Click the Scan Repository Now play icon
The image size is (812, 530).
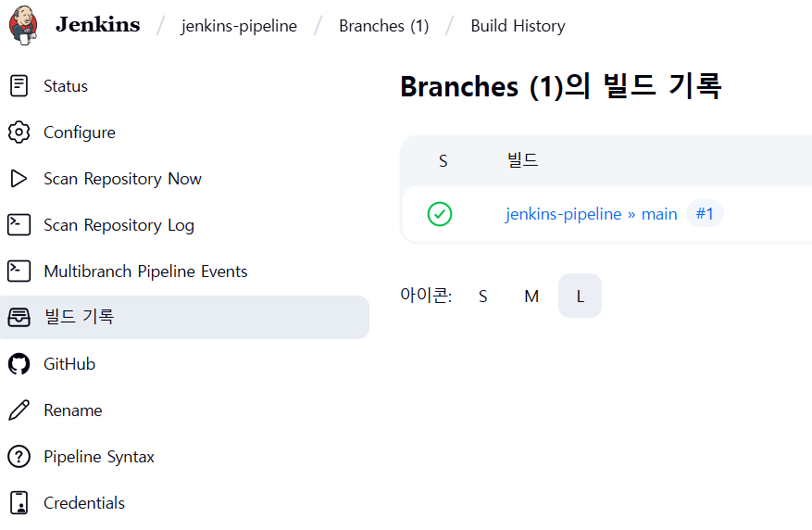[x=19, y=179]
